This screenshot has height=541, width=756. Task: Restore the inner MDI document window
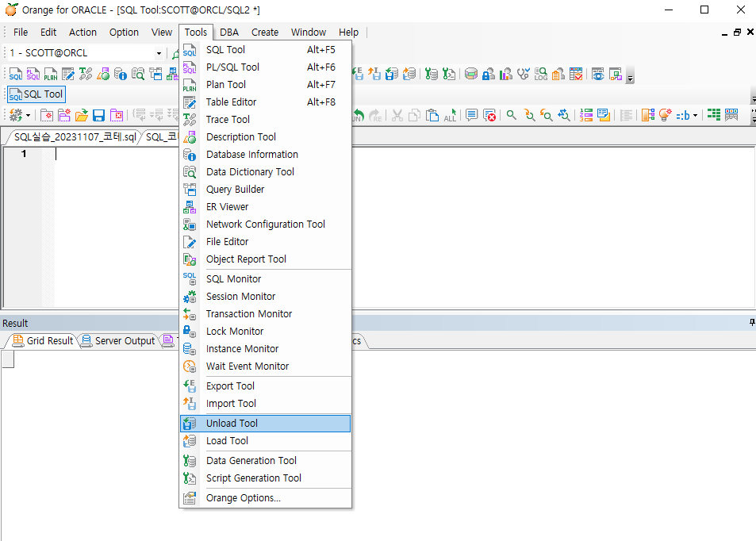(737, 33)
